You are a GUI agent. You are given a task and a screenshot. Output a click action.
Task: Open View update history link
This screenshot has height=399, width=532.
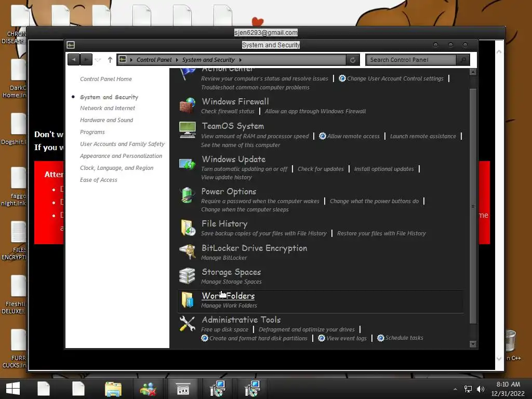pyautogui.click(x=227, y=178)
